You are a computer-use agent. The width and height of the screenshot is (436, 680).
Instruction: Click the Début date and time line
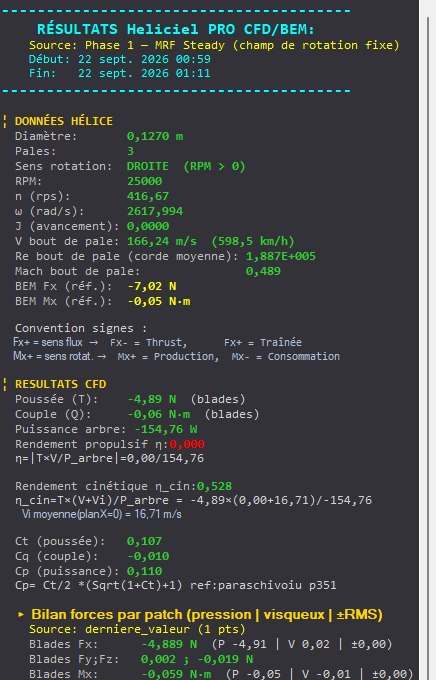click(x=120, y=59)
